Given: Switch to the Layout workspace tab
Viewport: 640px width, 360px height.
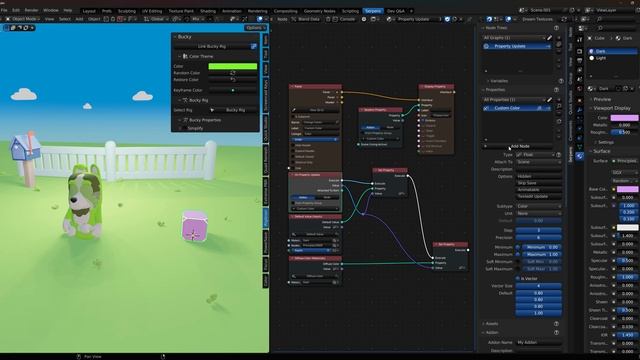Looking at the screenshot, I should pos(89,11).
